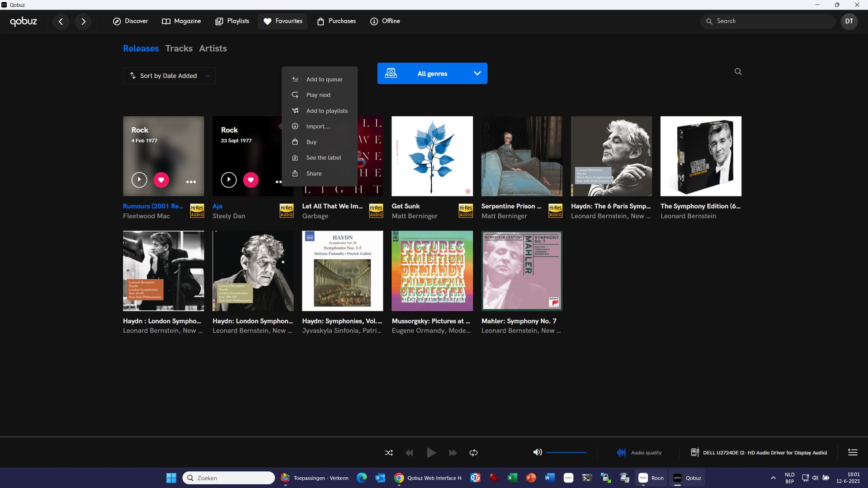
Task: Adjust the volume slider
Action: 566,452
